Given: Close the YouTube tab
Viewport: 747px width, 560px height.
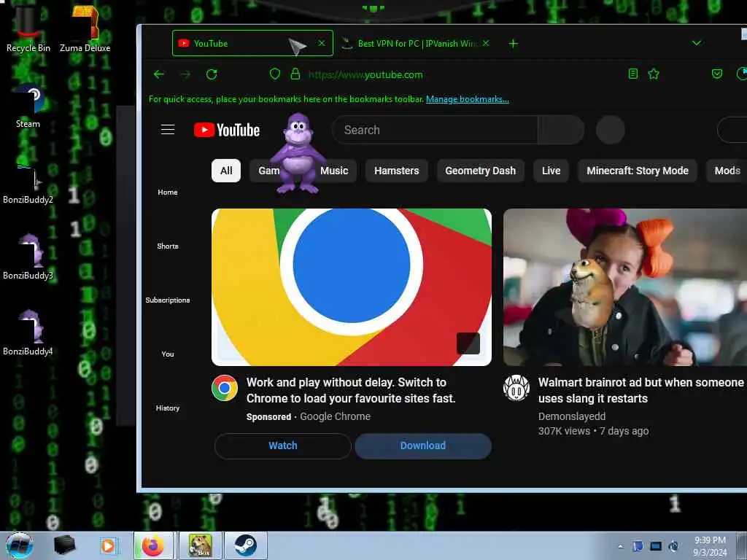Looking at the screenshot, I should point(322,43).
